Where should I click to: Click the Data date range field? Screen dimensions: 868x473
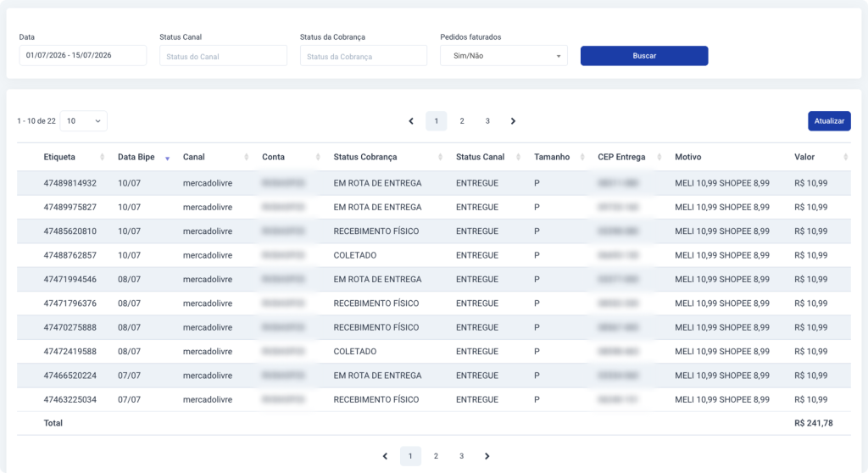click(x=83, y=55)
